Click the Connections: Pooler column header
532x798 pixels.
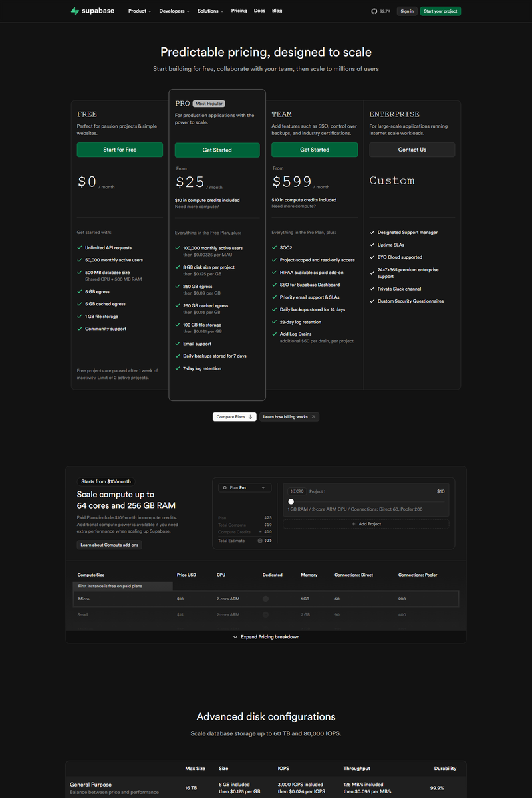pos(418,575)
